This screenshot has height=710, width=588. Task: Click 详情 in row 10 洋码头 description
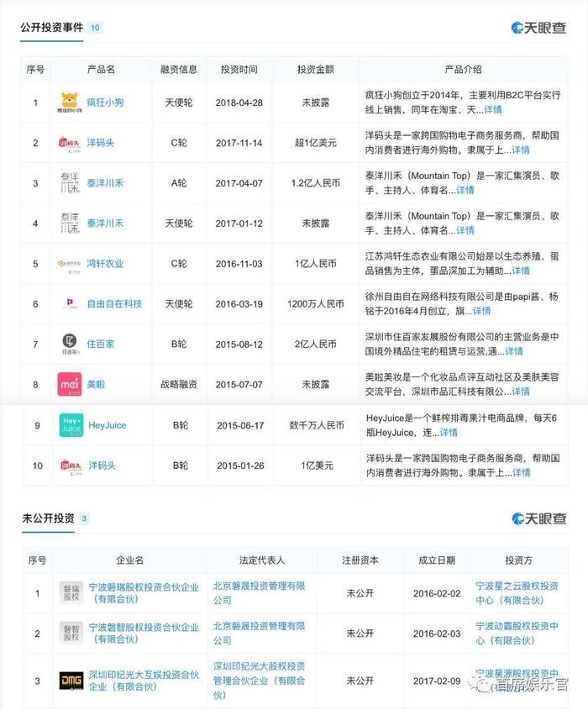coord(522,473)
